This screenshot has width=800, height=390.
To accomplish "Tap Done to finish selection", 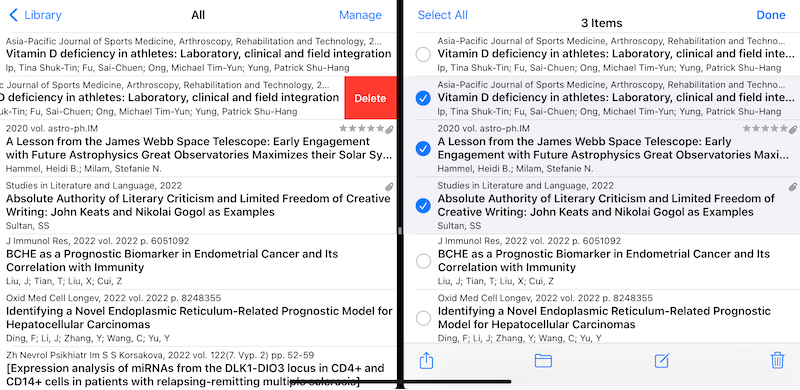I will pos(770,15).
